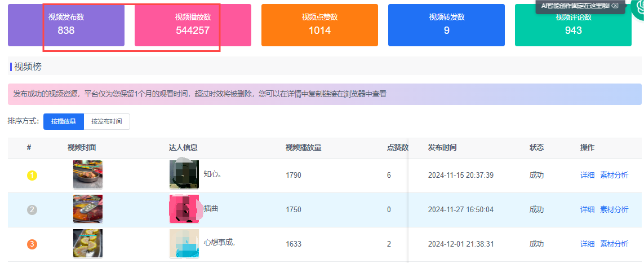The height and width of the screenshot is (263, 644).
Task: Open the third-ranked video cover thumbnail
Action: (x=88, y=244)
